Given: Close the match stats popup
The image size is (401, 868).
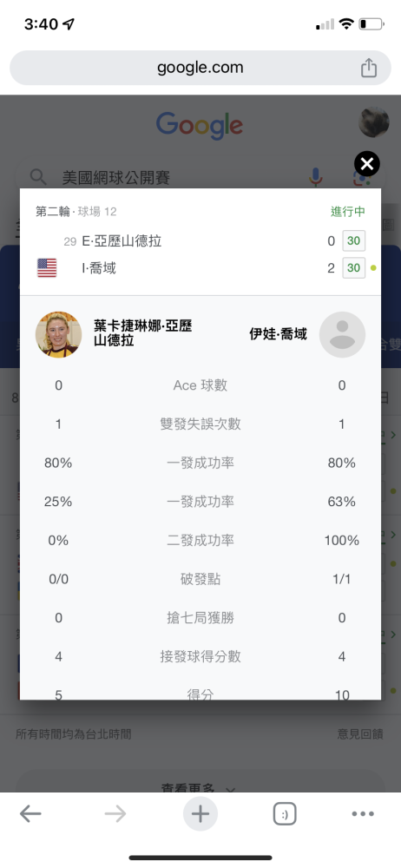Looking at the screenshot, I should [x=366, y=164].
